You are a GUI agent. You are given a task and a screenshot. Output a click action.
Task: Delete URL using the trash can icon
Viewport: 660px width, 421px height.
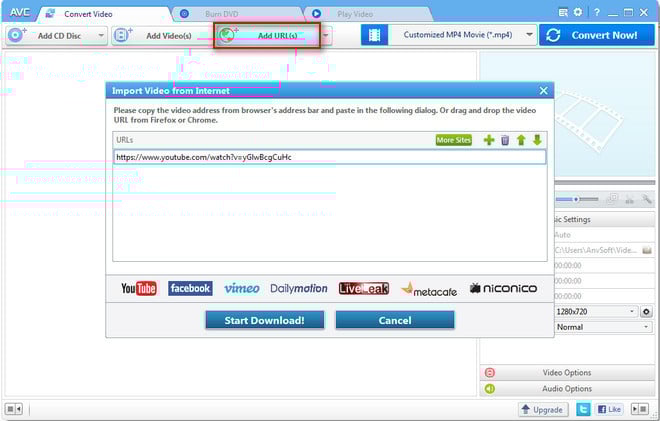point(505,140)
